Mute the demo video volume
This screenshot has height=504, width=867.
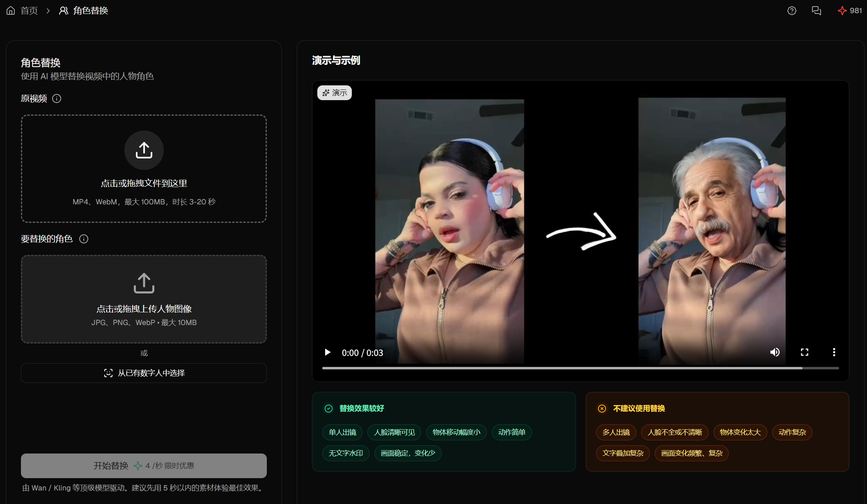pyautogui.click(x=775, y=352)
